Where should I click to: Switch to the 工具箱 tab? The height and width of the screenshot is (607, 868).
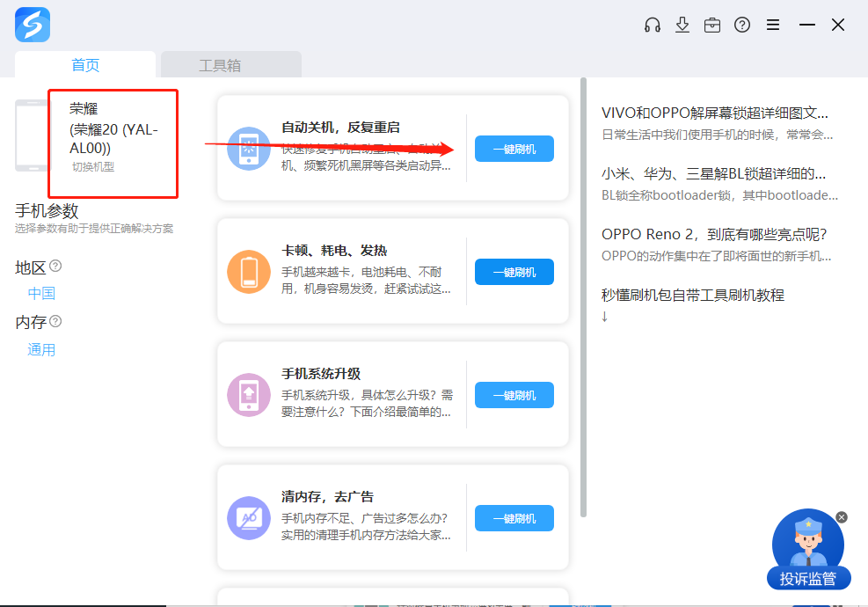(230, 65)
